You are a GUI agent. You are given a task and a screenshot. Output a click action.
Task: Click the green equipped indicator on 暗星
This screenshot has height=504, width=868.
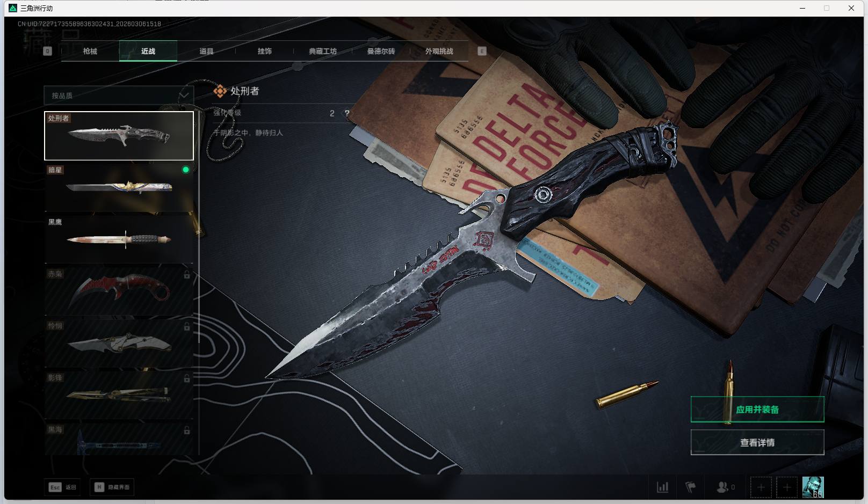click(186, 170)
